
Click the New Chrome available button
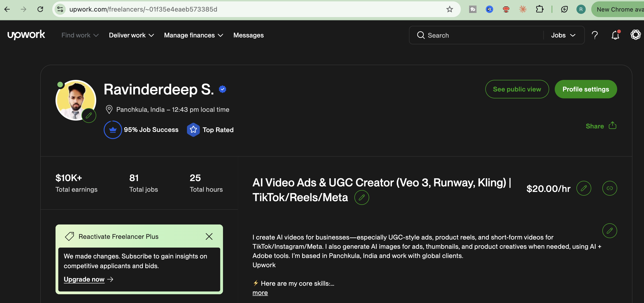click(617, 9)
